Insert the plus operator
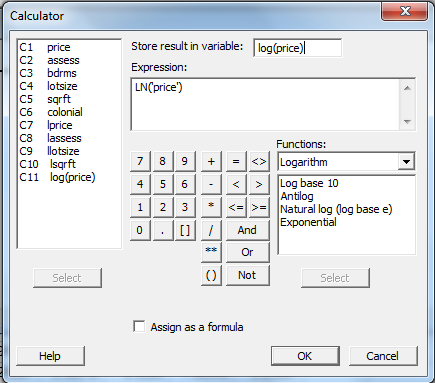The width and height of the screenshot is (435, 383). [211, 161]
